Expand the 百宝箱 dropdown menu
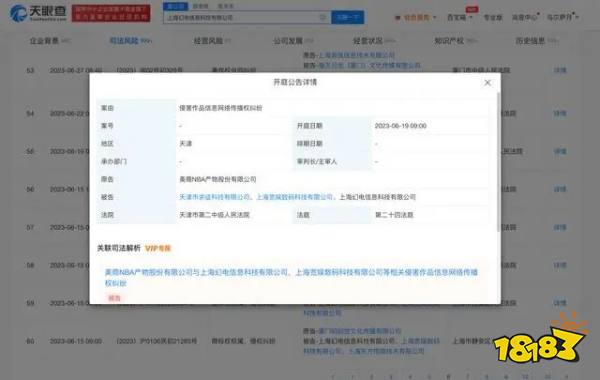The image size is (600, 380). (460, 18)
